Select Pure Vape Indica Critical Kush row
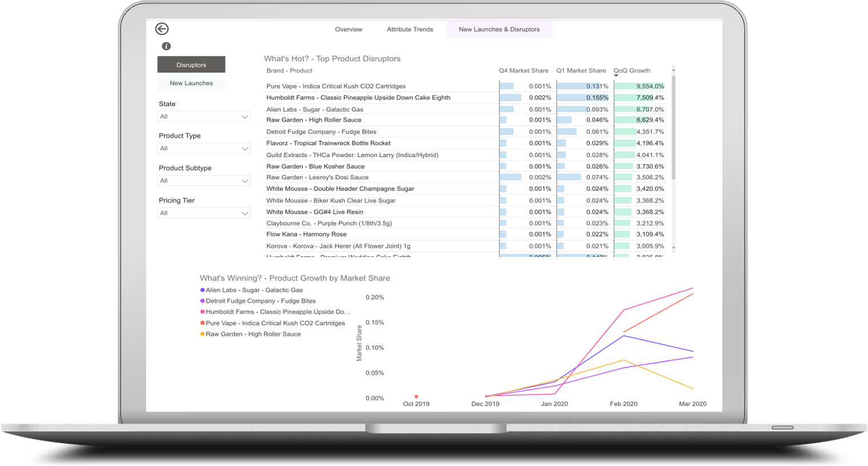Screen dimensions: 868x466 (465, 86)
